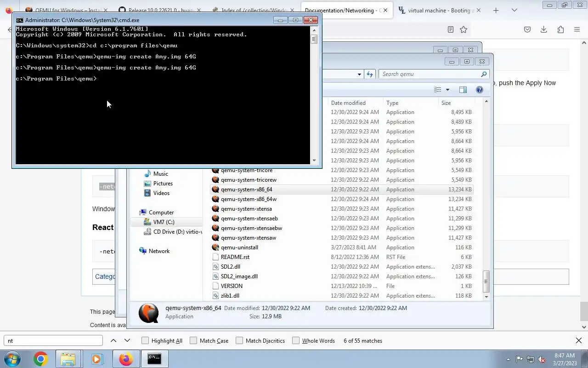Image resolution: width=588 pixels, height=368 pixels.
Task: Enable Match Diacritics checkbox
Action: 239,340
